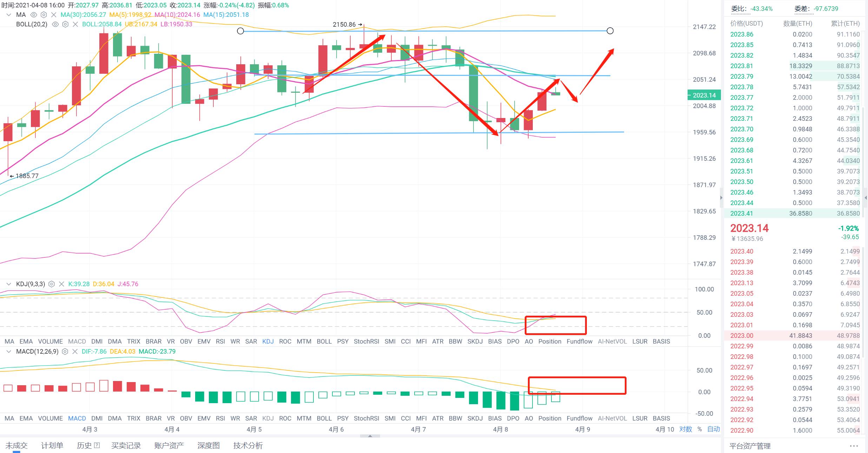The height and width of the screenshot is (453, 868).
Task: Select VOLUME in the KDJ panel indicator row
Action: point(51,341)
